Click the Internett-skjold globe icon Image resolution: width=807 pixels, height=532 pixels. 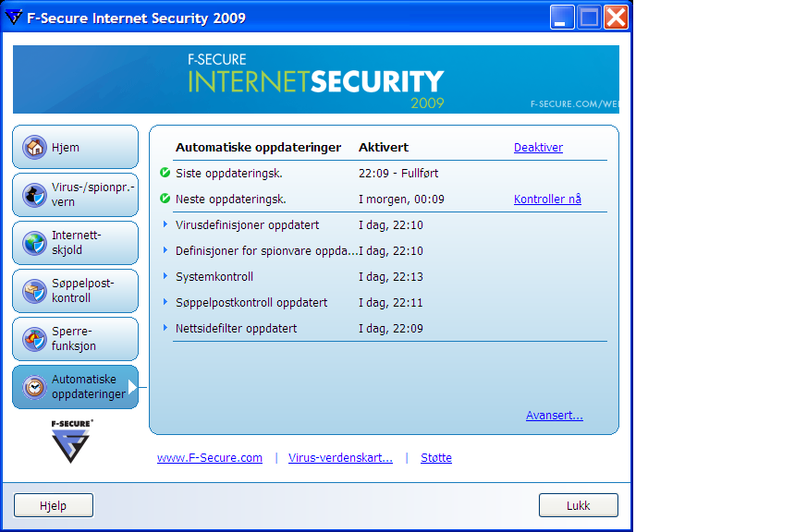(35, 243)
